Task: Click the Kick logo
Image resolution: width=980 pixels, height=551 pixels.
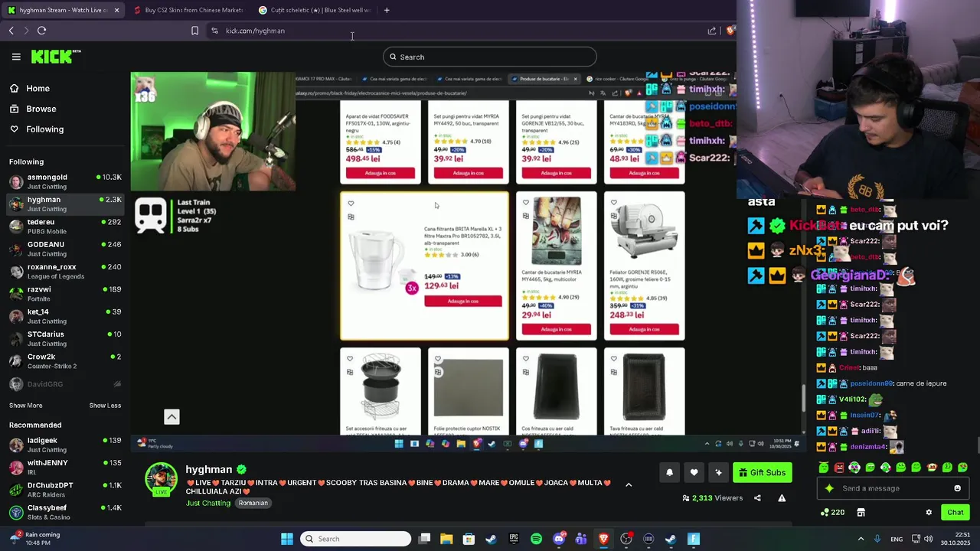Action: click(55, 56)
